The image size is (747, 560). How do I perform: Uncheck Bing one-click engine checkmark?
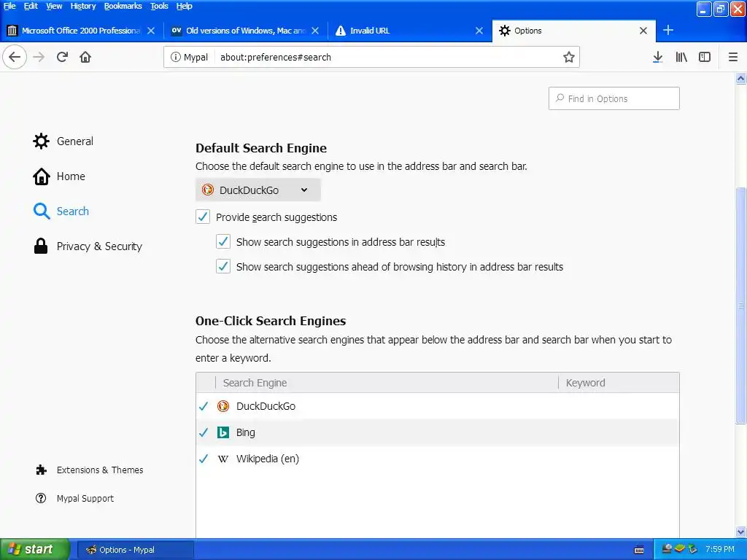(x=204, y=432)
